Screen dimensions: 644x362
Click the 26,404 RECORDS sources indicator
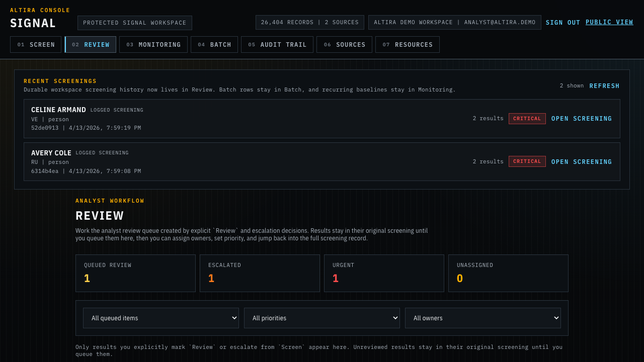pyautogui.click(x=310, y=22)
